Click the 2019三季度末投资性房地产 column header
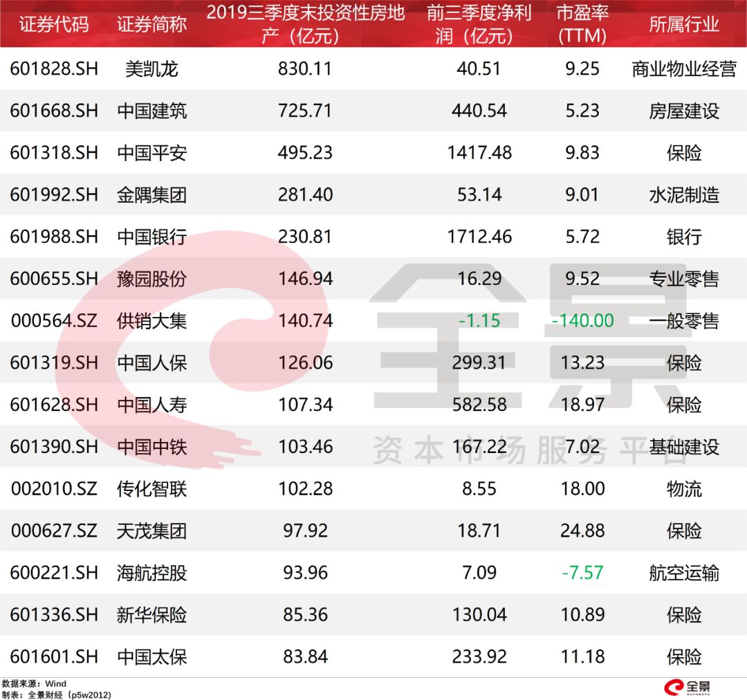The image size is (747, 700). pyautogui.click(x=306, y=24)
